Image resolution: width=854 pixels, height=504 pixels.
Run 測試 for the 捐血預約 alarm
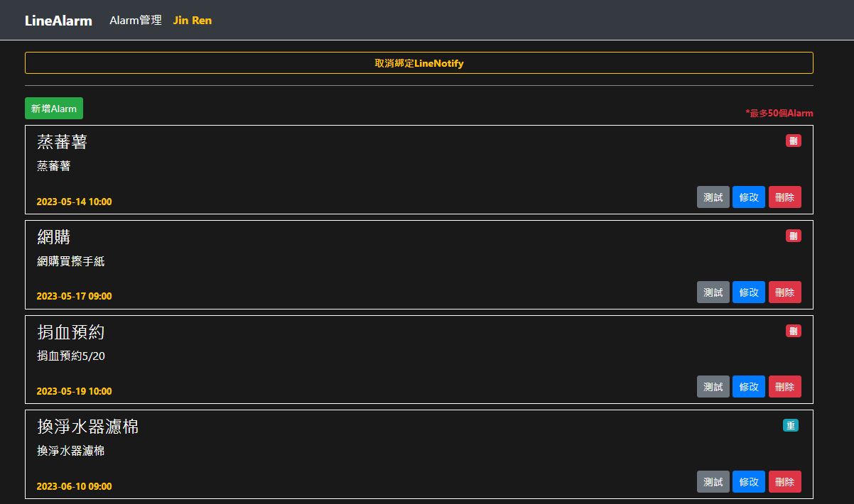pos(713,387)
